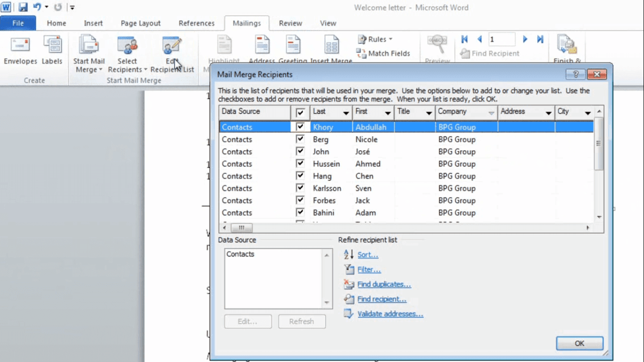Viewport: 644px width, 362px height.
Task: Open the Envelopes tool
Action: pos(20,50)
